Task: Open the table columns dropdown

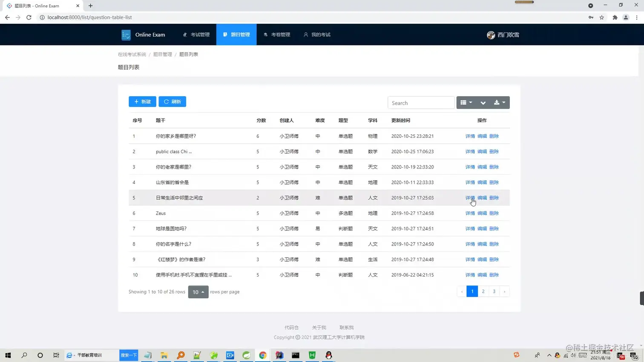Action: [466, 103]
